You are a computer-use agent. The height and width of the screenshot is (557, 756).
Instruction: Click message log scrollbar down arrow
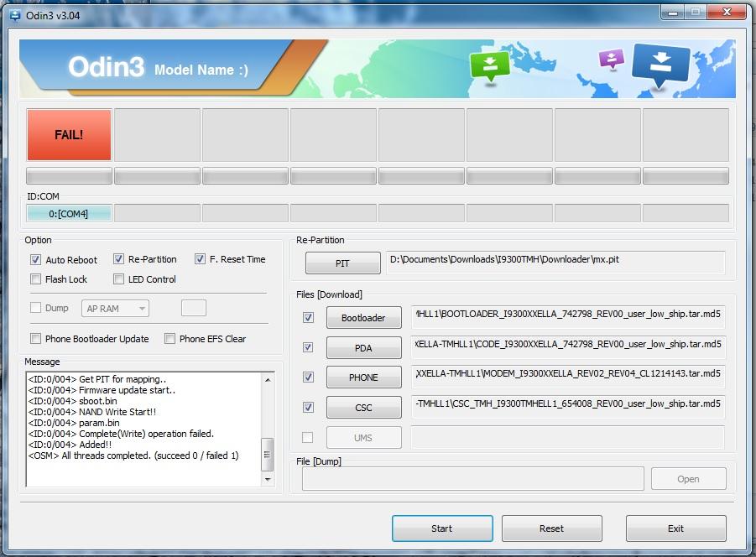pos(268,480)
